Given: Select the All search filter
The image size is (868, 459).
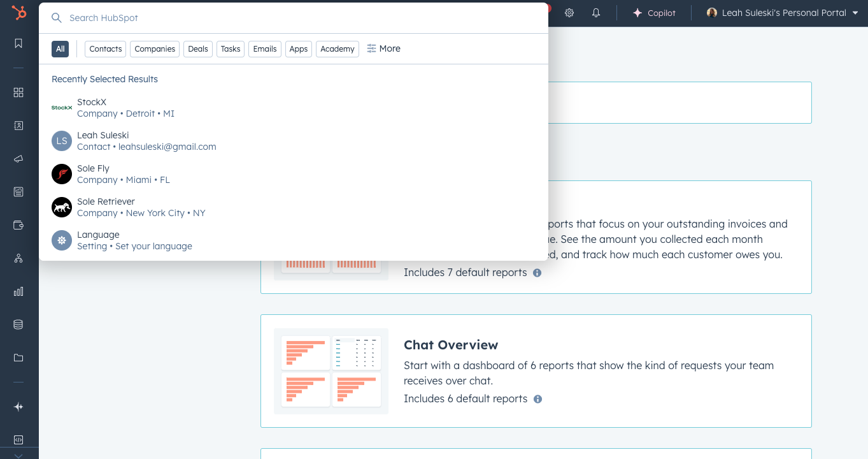Looking at the screenshot, I should click(x=60, y=49).
